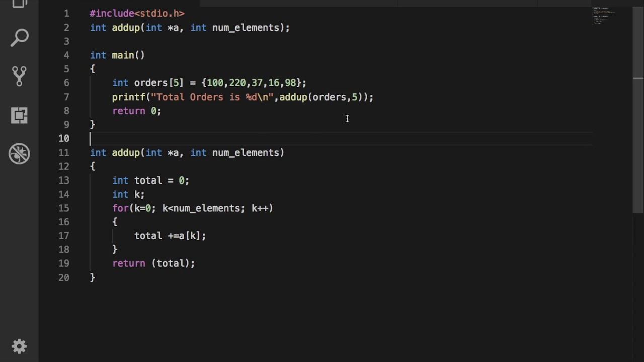Click 'int k;' declaration
Screen dimensions: 644x362
[128, 194]
